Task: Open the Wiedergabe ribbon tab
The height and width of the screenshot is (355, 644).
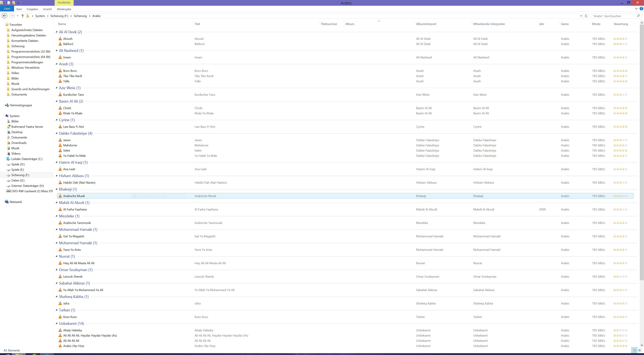Action: (x=64, y=9)
